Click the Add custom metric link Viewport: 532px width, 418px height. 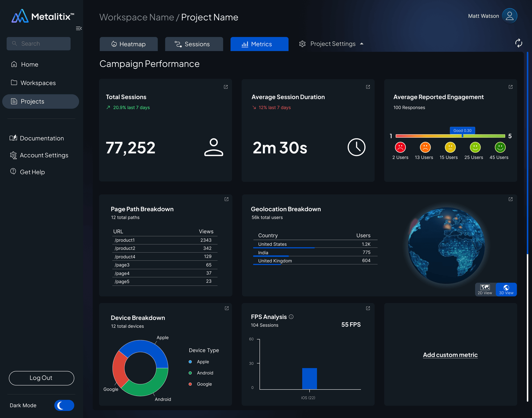pos(450,355)
